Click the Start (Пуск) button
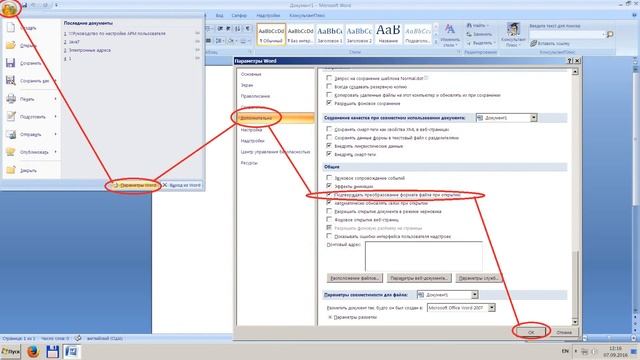The height and width of the screenshot is (360, 640). [x=10, y=351]
